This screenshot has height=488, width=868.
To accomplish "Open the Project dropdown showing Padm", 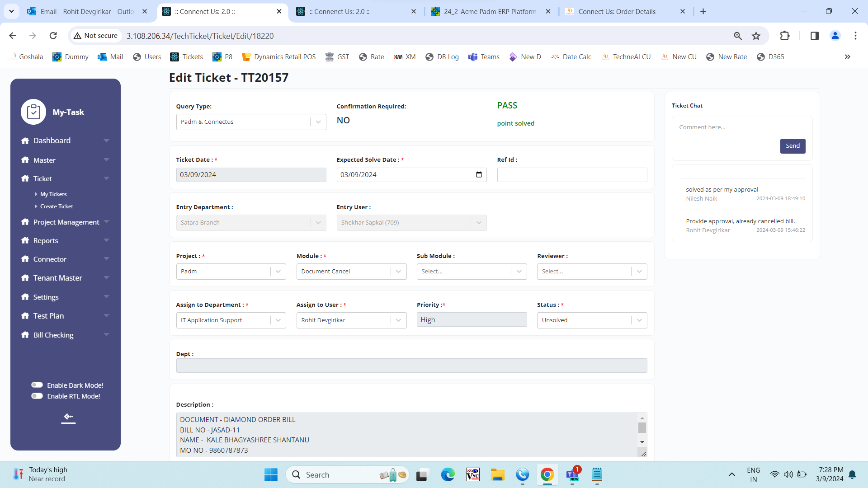I will 231,272.
